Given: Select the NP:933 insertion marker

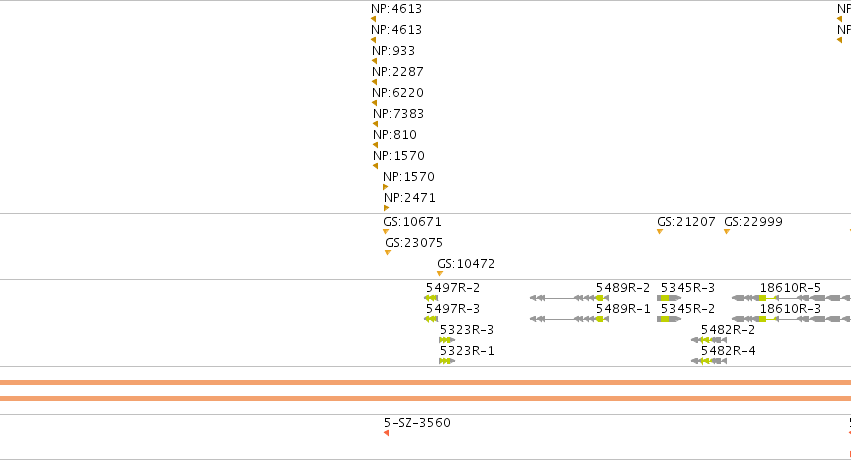Looking at the screenshot, I should [374, 61].
